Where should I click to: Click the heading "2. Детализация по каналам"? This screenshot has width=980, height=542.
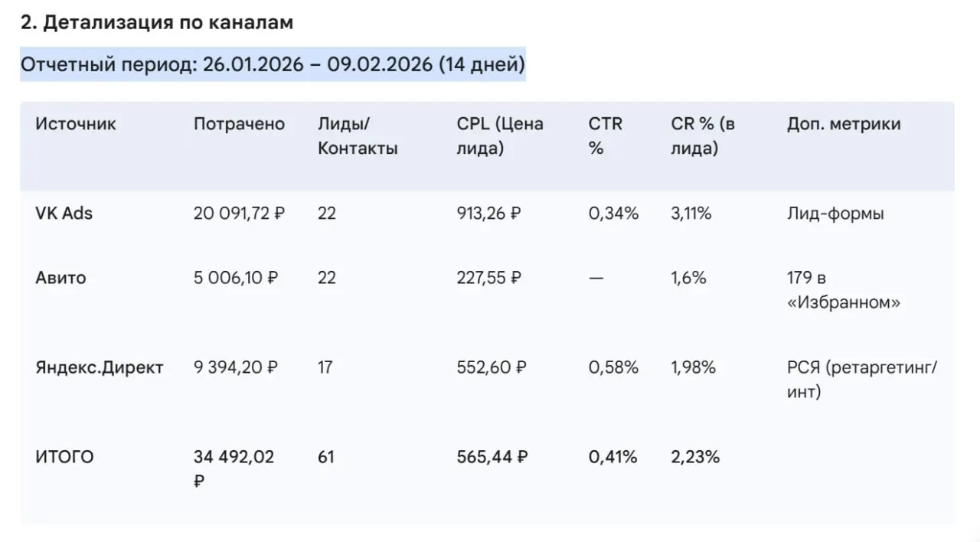pos(156,23)
